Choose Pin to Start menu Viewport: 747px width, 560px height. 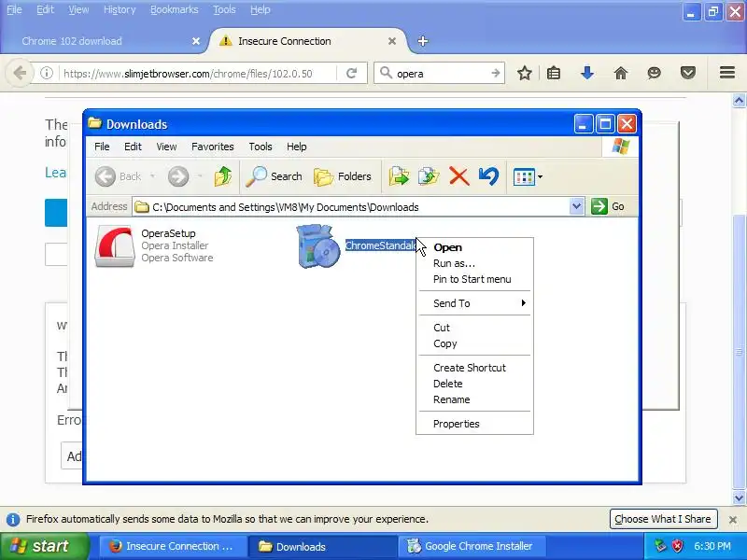(474, 279)
